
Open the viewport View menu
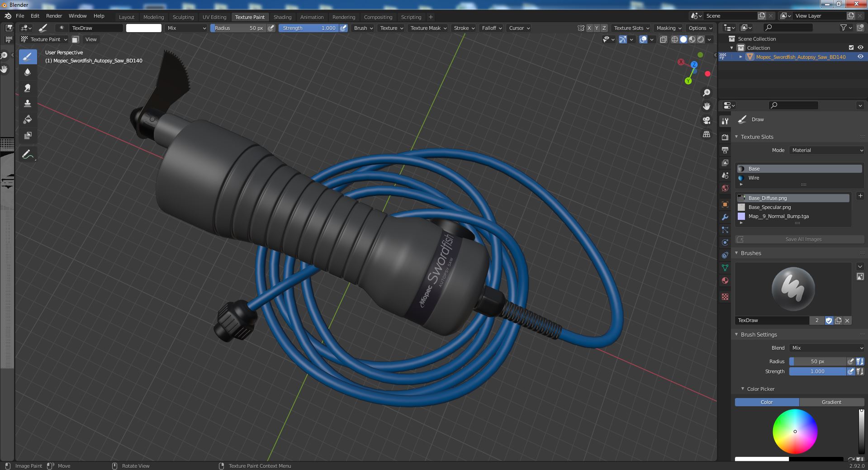(91, 39)
